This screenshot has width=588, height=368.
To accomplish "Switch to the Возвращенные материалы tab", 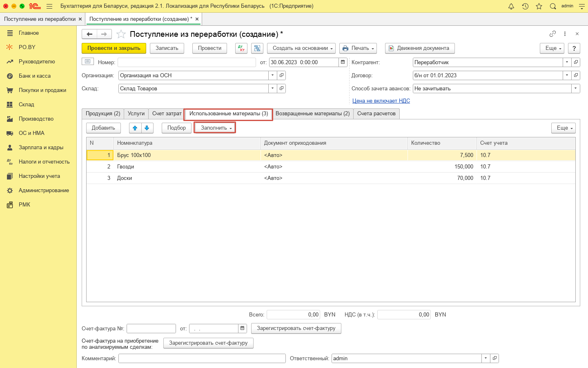I will (312, 114).
